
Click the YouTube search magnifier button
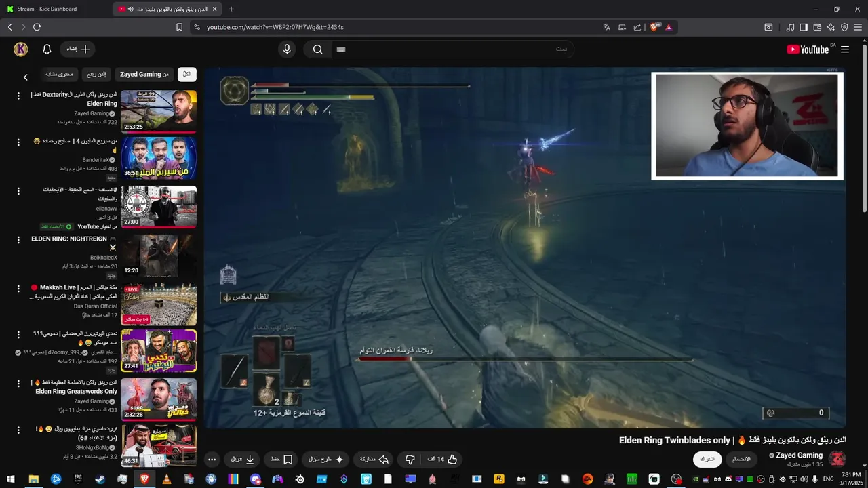317,49
